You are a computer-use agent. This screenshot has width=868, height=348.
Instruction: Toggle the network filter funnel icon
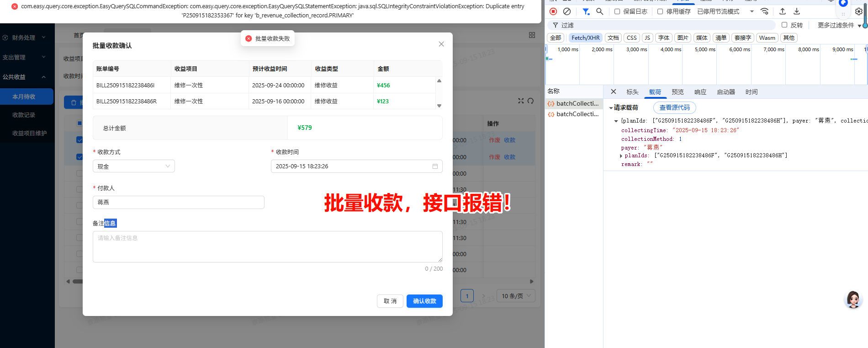(x=586, y=11)
